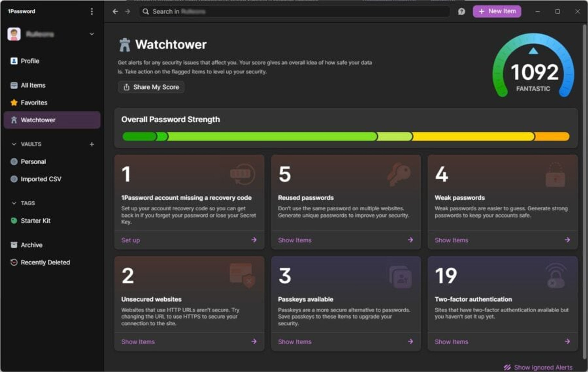Select Watchtower in the sidebar

[52, 120]
